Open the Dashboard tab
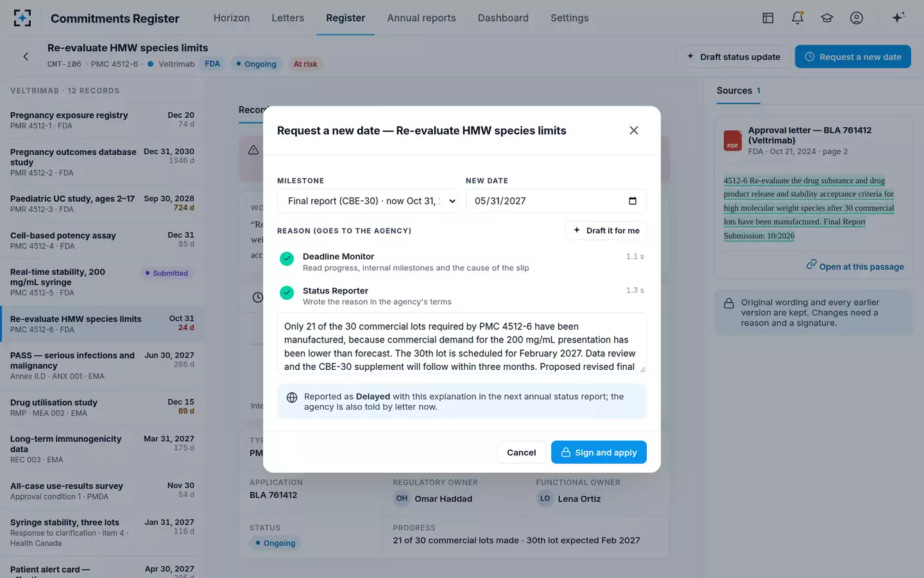Viewport: 924px width, 578px height. pos(503,18)
